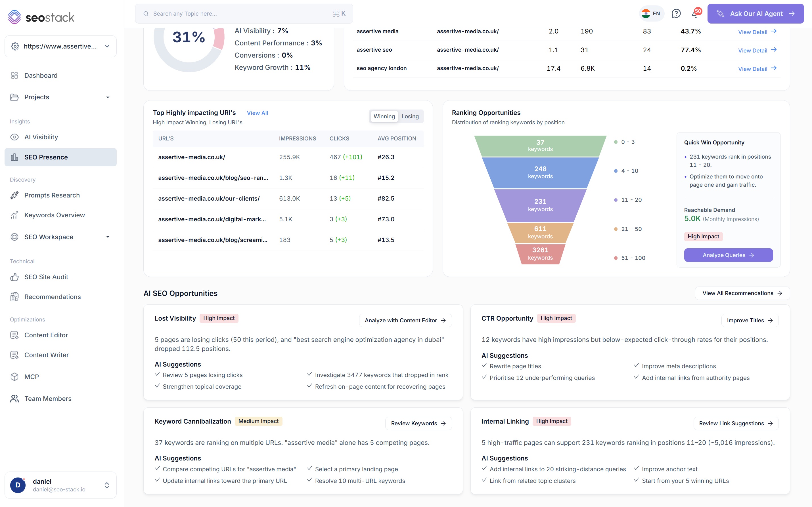
Task: Open the notifications bell with 50 badge
Action: (696, 13)
